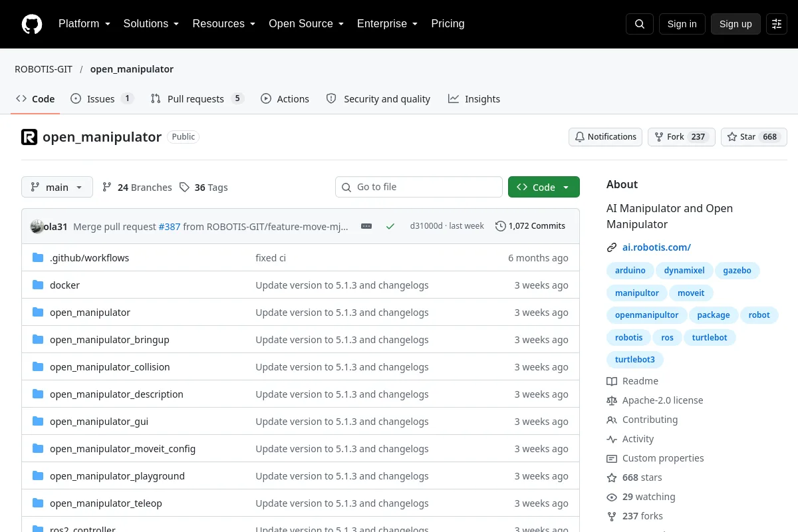Switch to the Actions tab

tap(285, 99)
